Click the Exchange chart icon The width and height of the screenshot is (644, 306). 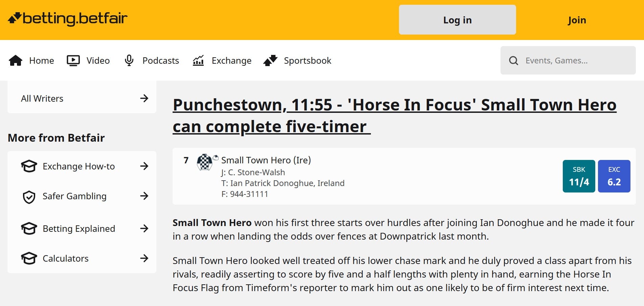tap(198, 61)
